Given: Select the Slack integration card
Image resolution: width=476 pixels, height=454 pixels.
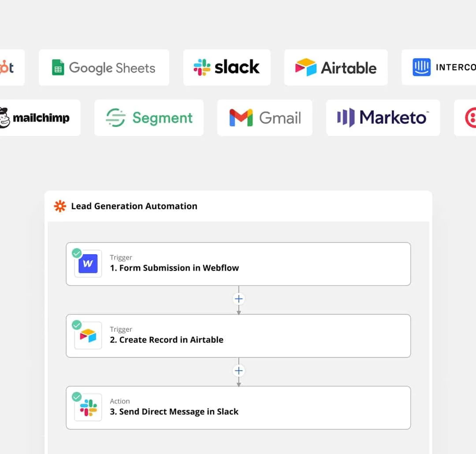Looking at the screenshot, I should [x=227, y=68].
